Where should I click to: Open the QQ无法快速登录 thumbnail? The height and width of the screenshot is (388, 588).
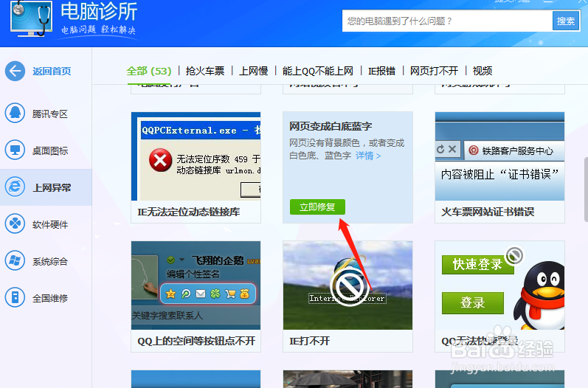[x=499, y=285]
